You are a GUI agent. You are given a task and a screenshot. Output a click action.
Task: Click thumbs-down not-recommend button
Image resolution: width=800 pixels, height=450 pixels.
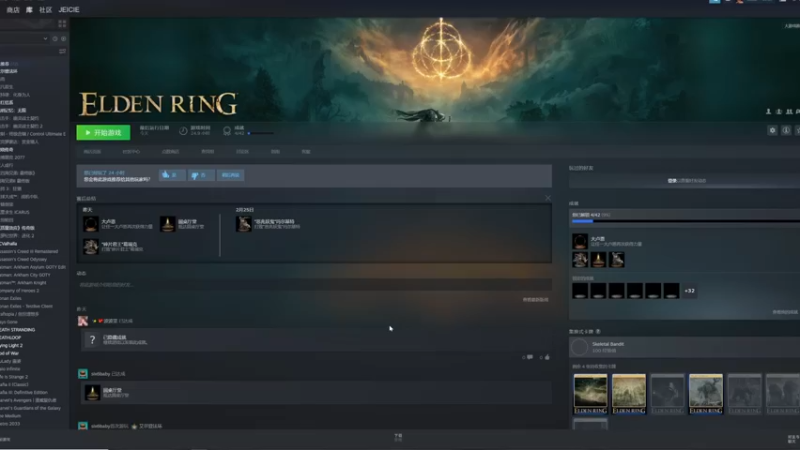[201, 175]
